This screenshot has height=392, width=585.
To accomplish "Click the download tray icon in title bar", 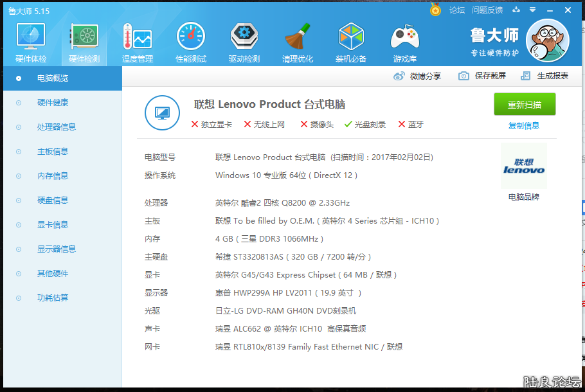I will [516, 10].
